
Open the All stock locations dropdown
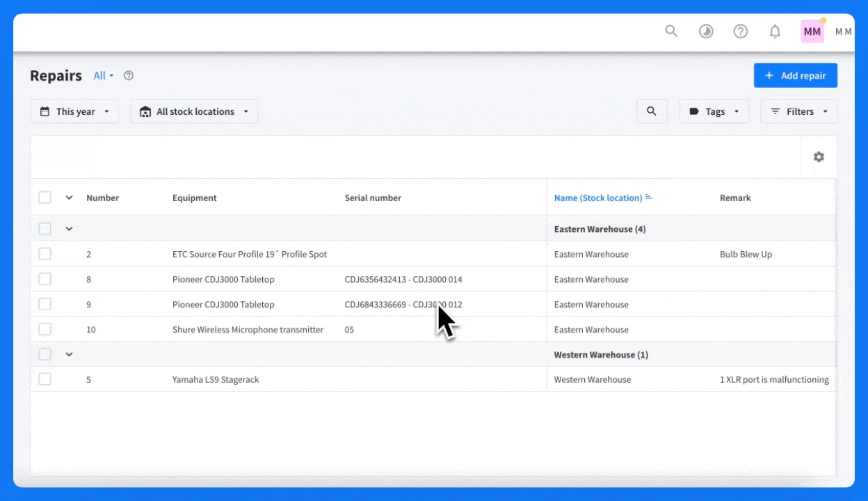[194, 111]
